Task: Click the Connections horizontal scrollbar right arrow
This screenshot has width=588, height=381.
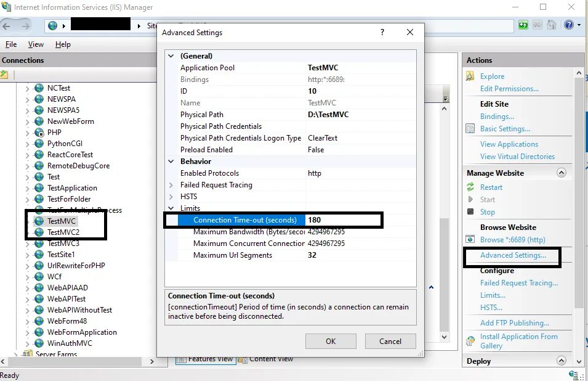Action: pyautogui.click(x=152, y=361)
